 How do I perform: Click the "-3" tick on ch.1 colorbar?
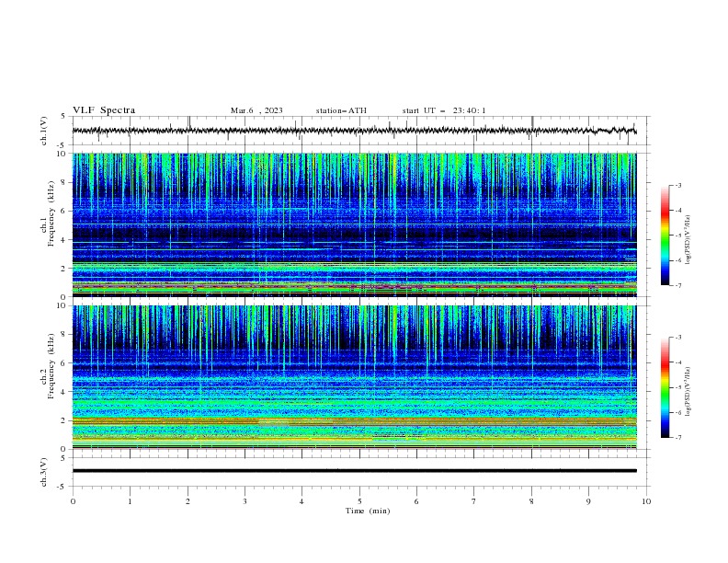coord(677,185)
